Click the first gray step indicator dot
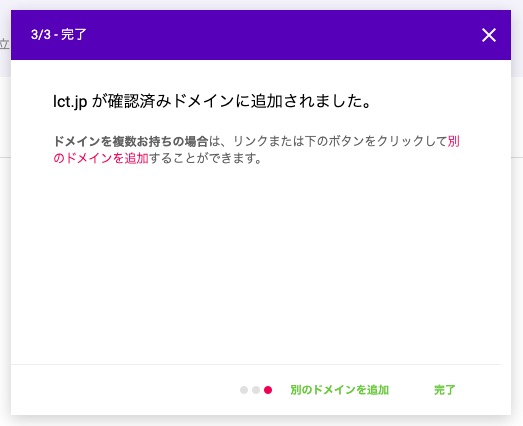This screenshot has width=523, height=426. (x=244, y=390)
